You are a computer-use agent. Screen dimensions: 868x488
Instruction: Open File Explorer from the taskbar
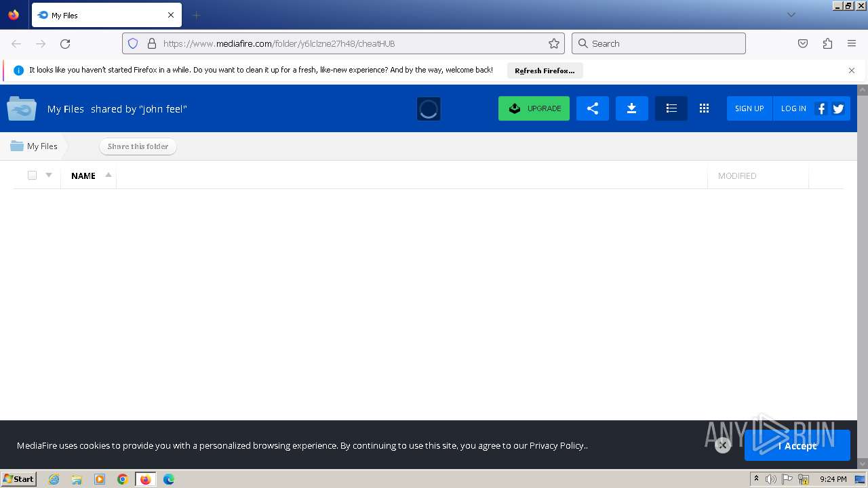(77, 479)
